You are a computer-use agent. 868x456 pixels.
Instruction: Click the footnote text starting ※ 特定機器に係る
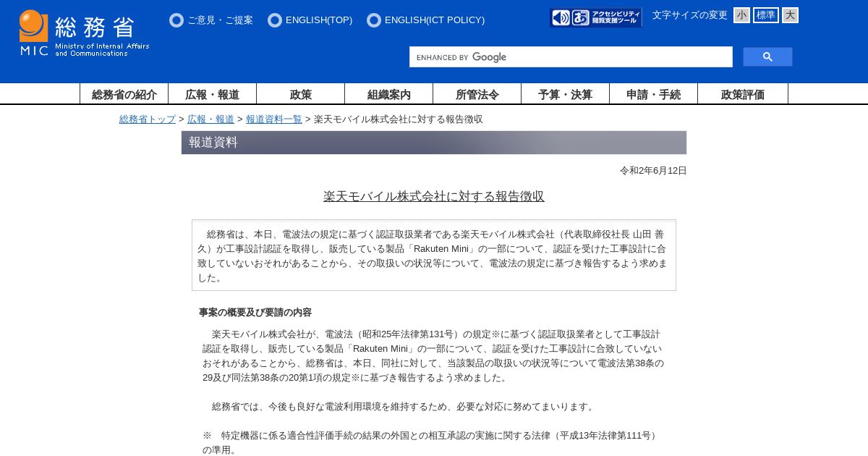(x=431, y=442)
